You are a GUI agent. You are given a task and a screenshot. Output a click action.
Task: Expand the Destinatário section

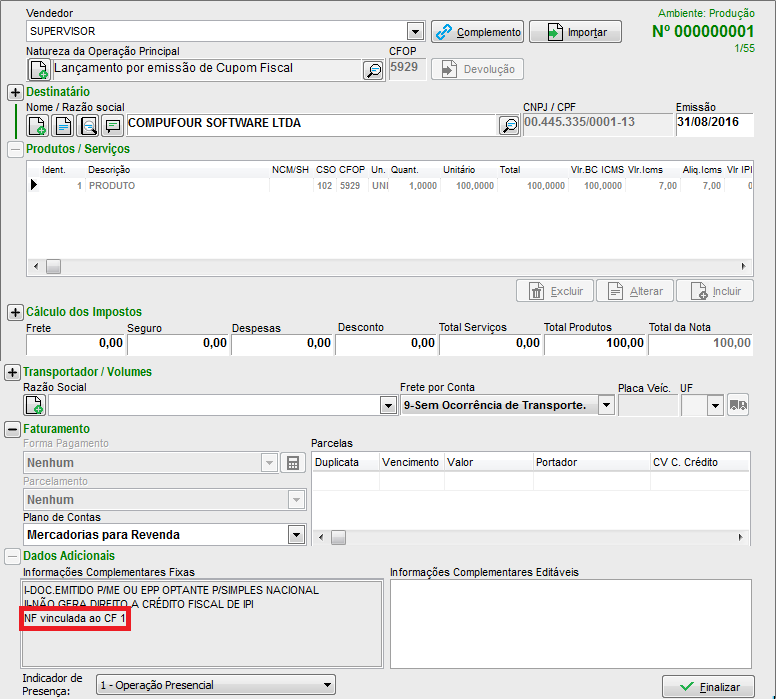[15, 92]
